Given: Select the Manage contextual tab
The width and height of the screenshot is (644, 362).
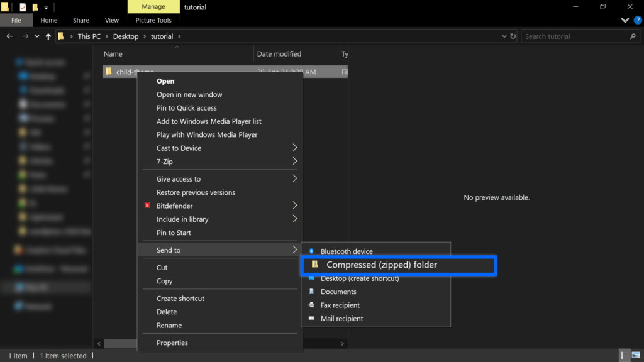Looking at the screenshot, I should [153, 6].
